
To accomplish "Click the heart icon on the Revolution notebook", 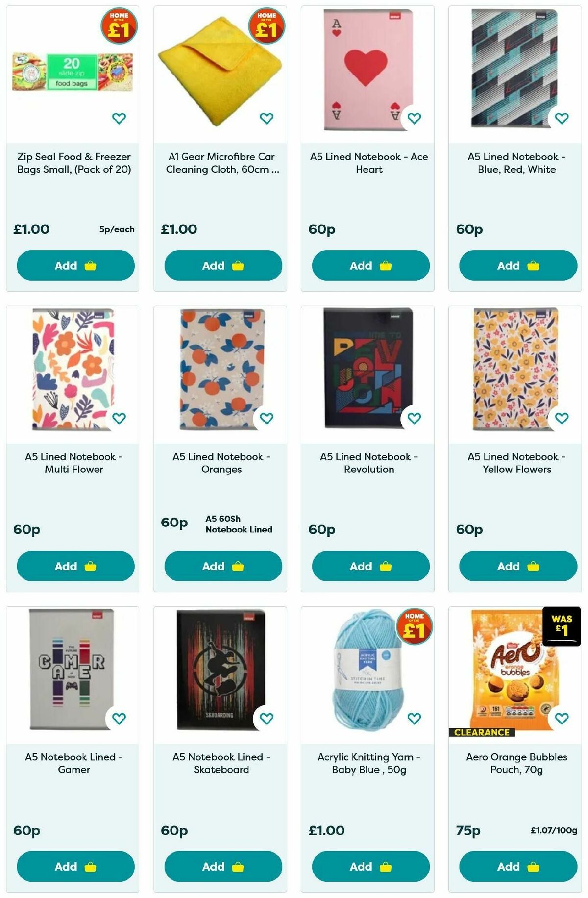I will (x=414, y=419).
